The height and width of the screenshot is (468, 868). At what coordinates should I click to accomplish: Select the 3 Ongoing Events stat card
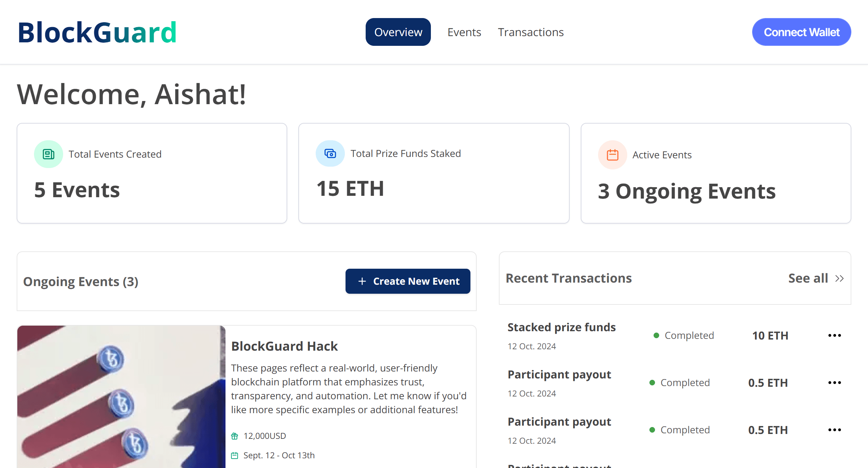pyautogui.click(x=716, y=173)
